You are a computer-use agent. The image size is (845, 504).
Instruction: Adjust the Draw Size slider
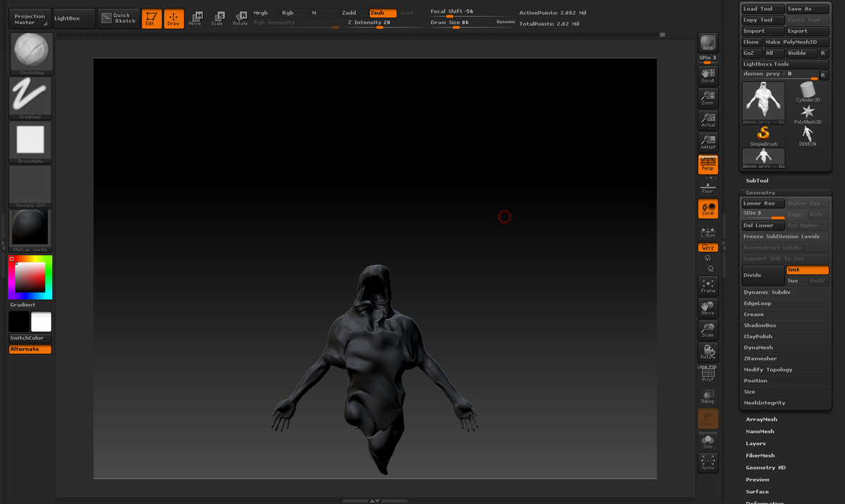click(463, 23)
